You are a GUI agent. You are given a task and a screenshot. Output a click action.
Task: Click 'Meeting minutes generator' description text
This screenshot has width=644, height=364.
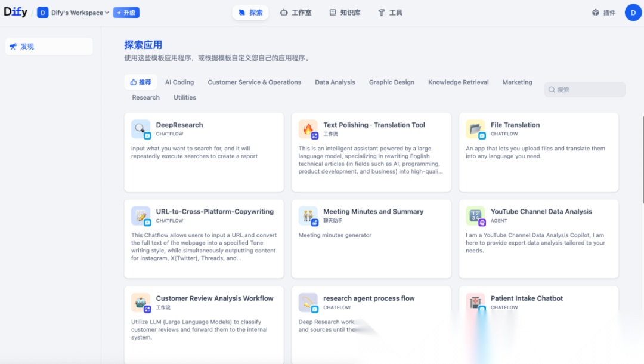pyautogui.click(x=335, y=235)
